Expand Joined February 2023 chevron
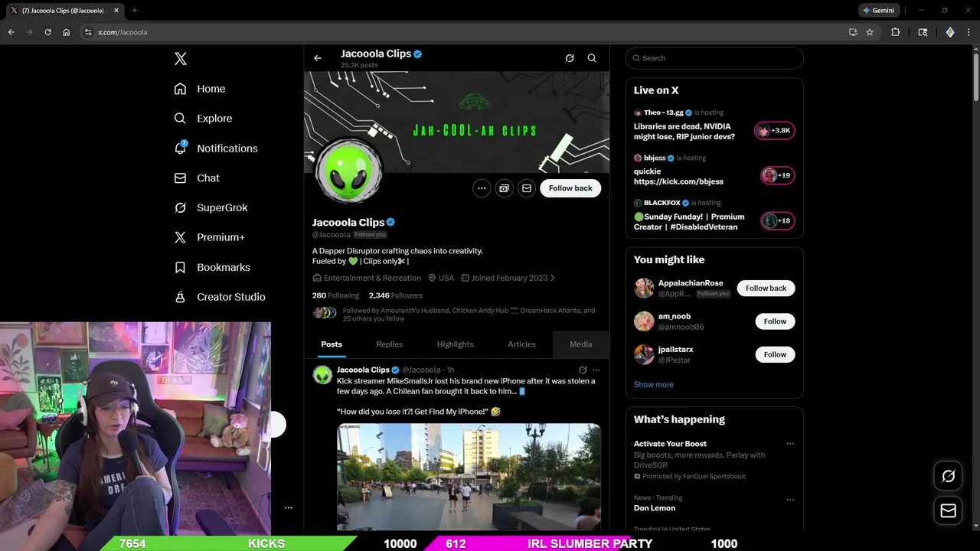The height and width of the screenshot is (551, 980). tap(552, 278)
